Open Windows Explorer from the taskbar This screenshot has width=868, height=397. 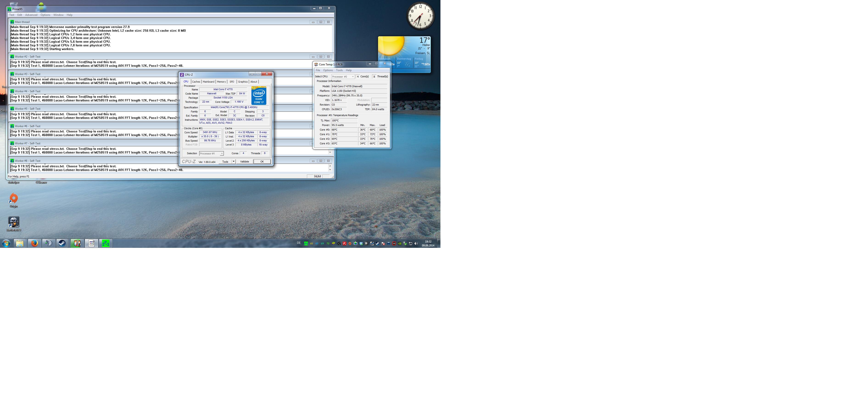[20, 243]
